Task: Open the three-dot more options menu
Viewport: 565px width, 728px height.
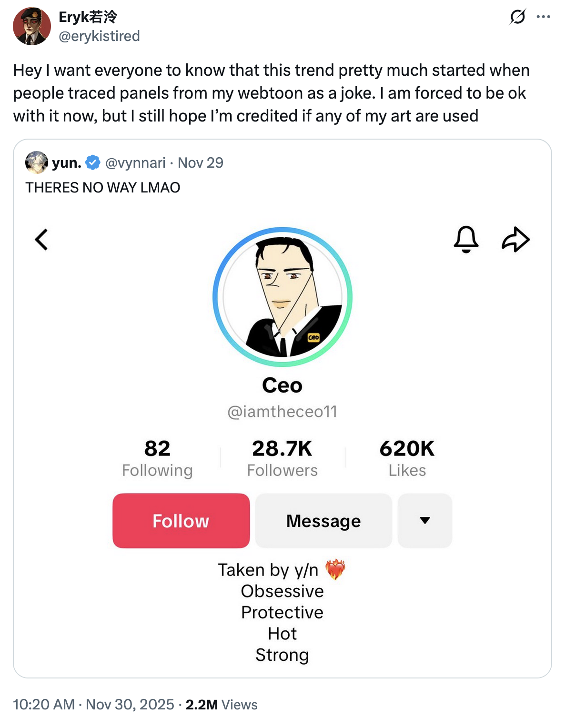Action: click(x=543, y=17)
